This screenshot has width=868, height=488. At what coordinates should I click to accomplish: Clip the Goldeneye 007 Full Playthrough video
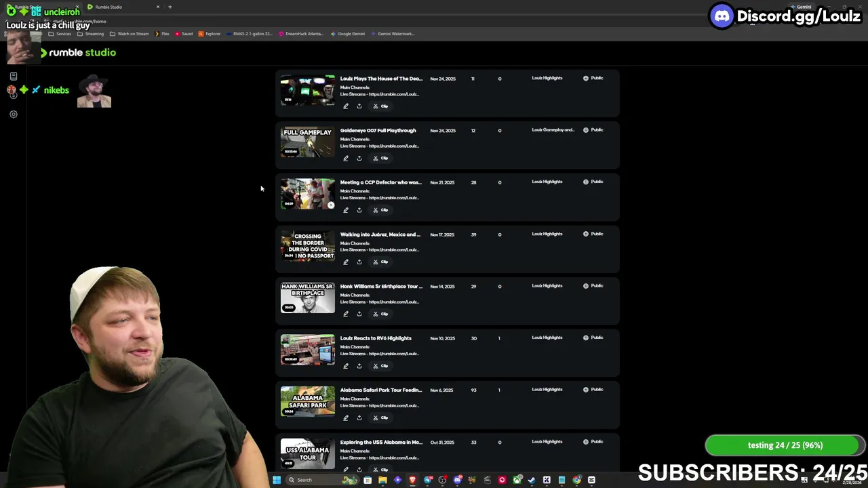pyautogui.click(x=380, y=159)
